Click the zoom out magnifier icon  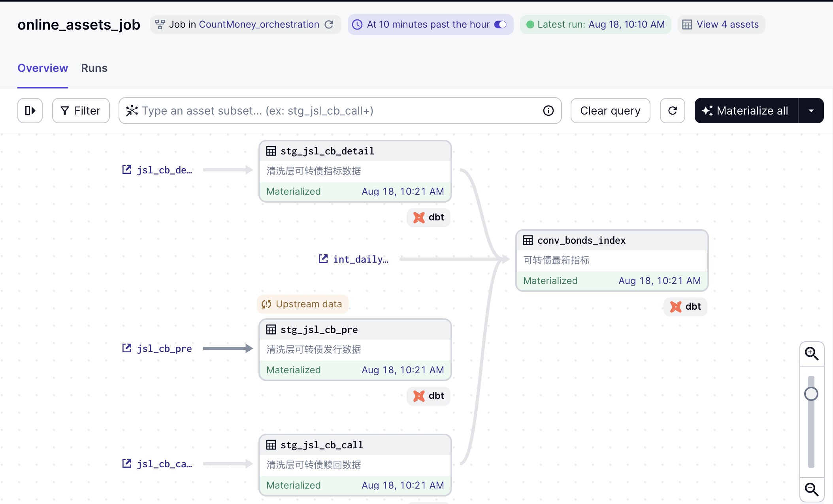click(812, 489)
